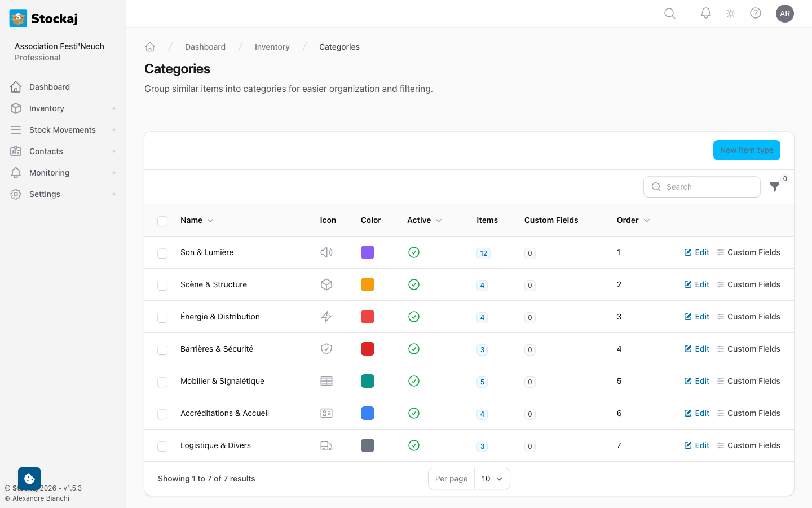Sort by the Name column header
812x508 pixels.
[x=197, y=220]
